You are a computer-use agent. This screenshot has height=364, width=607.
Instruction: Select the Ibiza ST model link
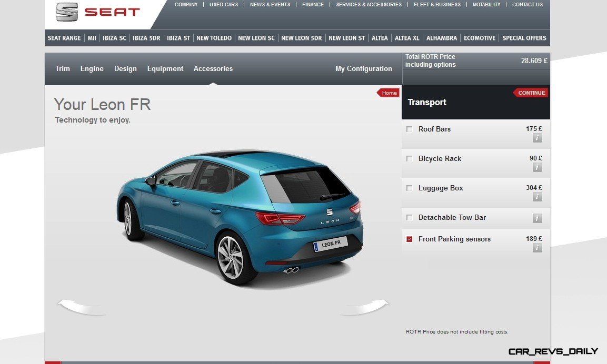pyautogui.click(x=178, y=38)
